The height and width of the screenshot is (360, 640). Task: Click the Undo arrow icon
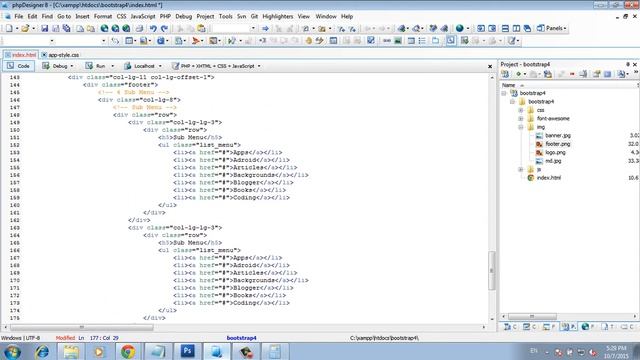click(x=153, y=28)
